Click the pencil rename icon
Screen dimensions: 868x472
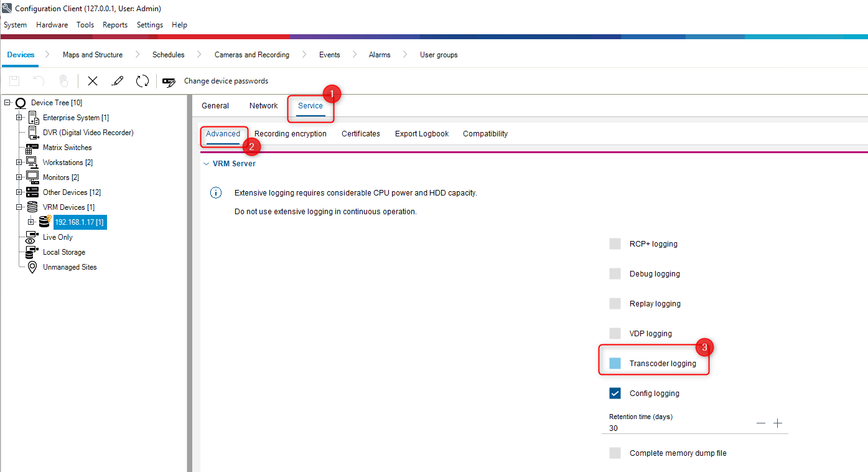click(x=117, y=81)
